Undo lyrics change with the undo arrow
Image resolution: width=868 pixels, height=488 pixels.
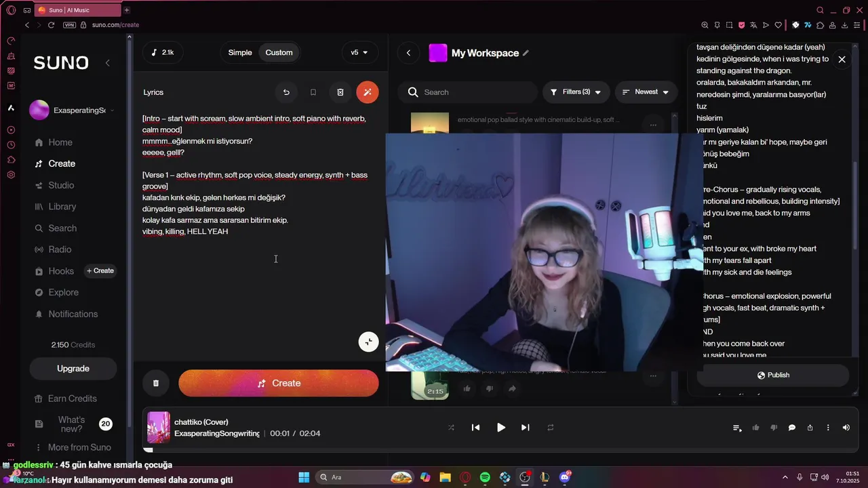coord(286,92)
